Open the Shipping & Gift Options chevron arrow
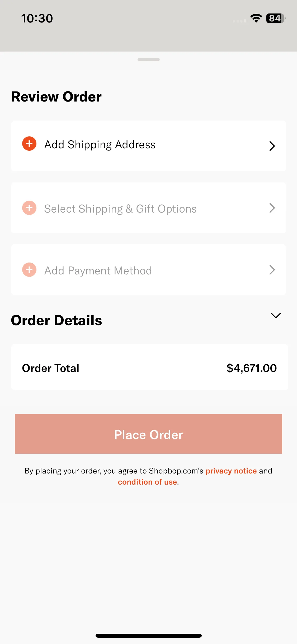297x644 pixels. 272,208
